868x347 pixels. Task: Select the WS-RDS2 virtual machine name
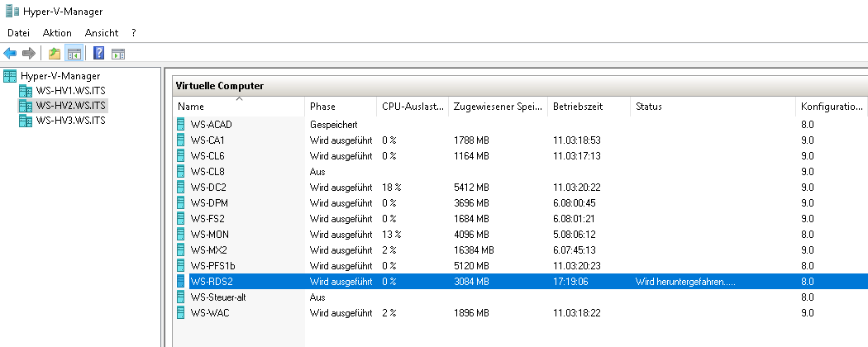point(212,282)
